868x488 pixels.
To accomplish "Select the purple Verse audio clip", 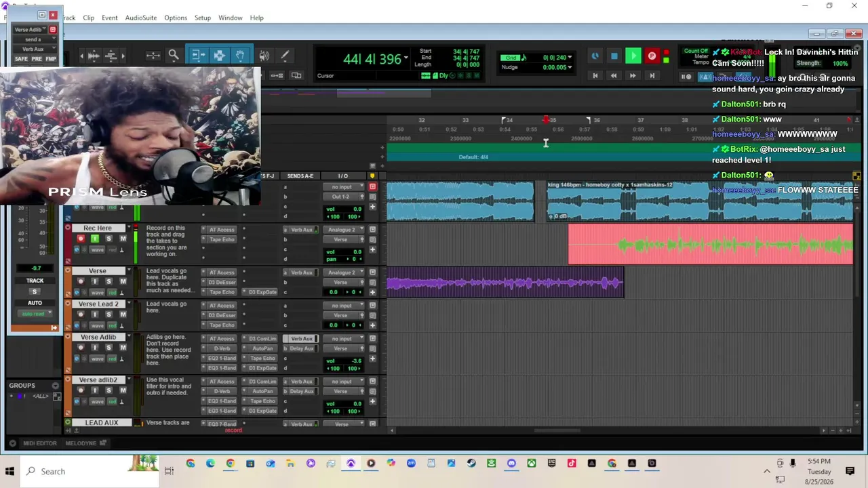I will pos(505,283).
